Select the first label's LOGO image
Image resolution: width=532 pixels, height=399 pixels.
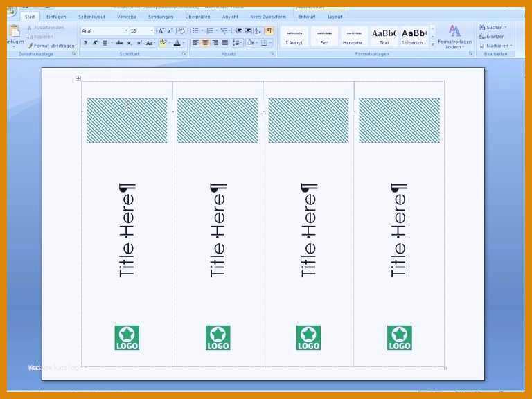(x=127, y=337)
